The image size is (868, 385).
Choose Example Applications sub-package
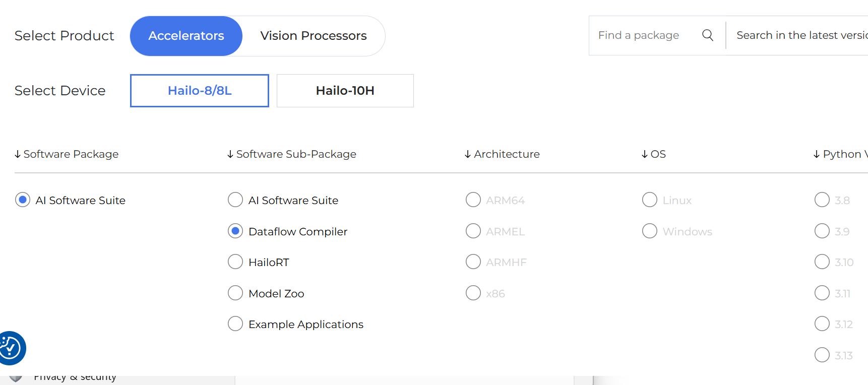click(235, 324)
